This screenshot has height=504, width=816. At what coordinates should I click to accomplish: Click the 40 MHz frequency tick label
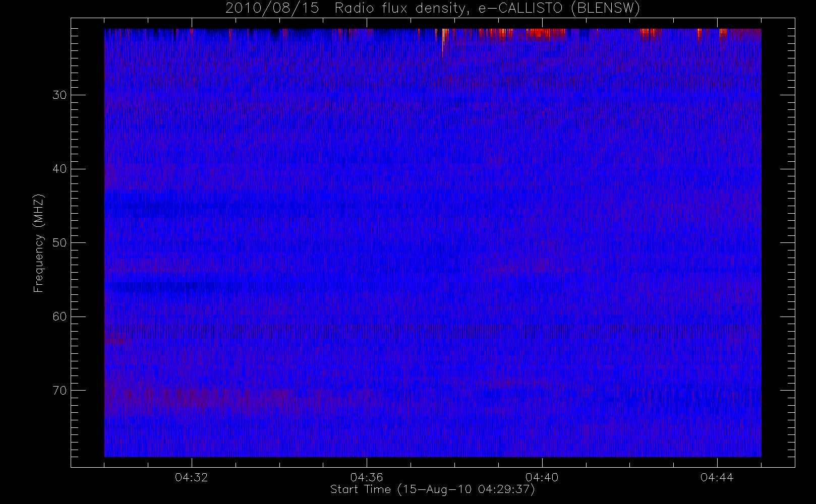pos(60,169)
